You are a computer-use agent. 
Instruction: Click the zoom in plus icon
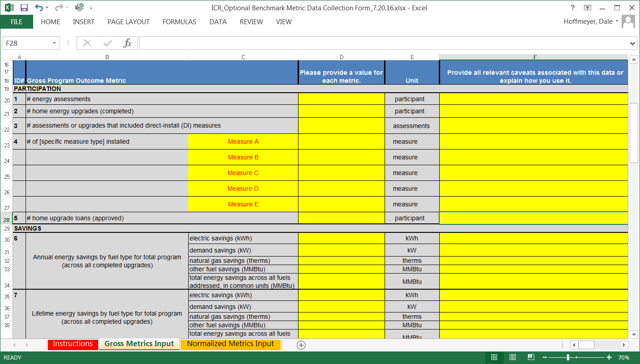(x=609, y=357)
